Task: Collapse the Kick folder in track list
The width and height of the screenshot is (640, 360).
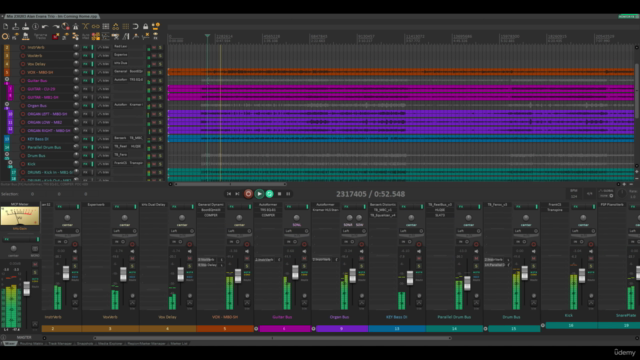Action: tap(10, 162)
